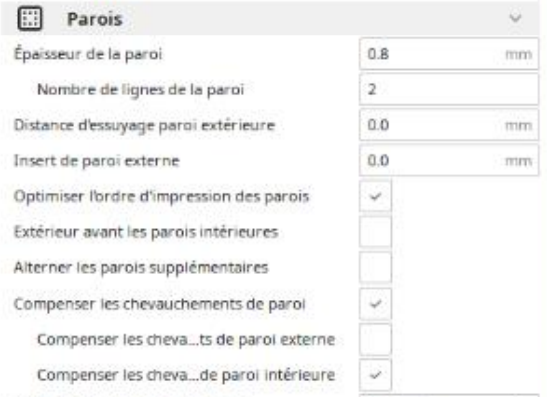Enable compensating outer wall overlaps checkbox
547x397 pixels.
pyautogui.click(x=375, y=339)
